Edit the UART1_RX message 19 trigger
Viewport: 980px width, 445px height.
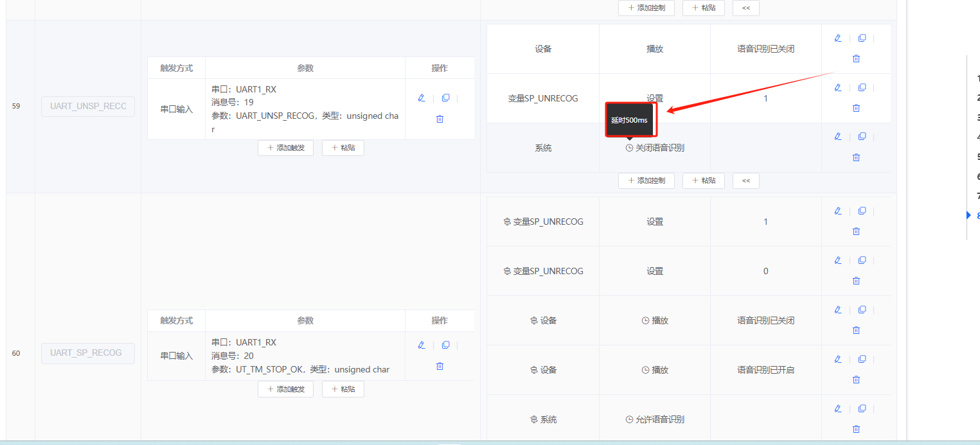click(422, 98)
